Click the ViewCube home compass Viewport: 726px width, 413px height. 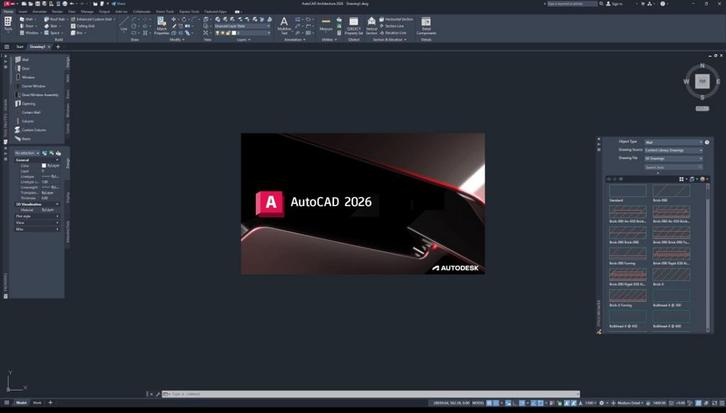702,82
